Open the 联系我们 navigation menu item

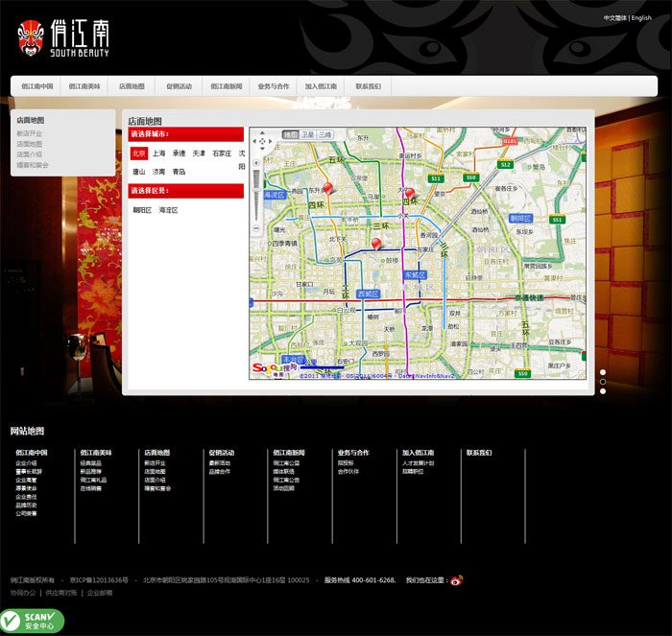coord(368,86)
